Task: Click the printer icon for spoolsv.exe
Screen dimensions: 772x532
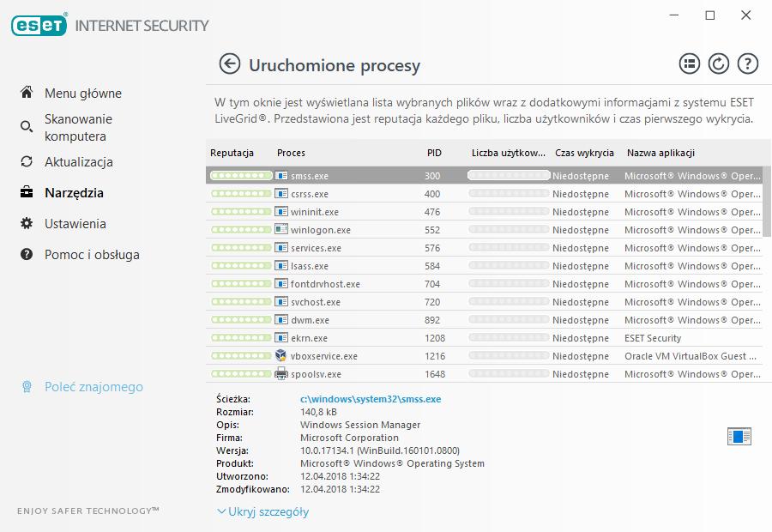Action: coord(281,373)
